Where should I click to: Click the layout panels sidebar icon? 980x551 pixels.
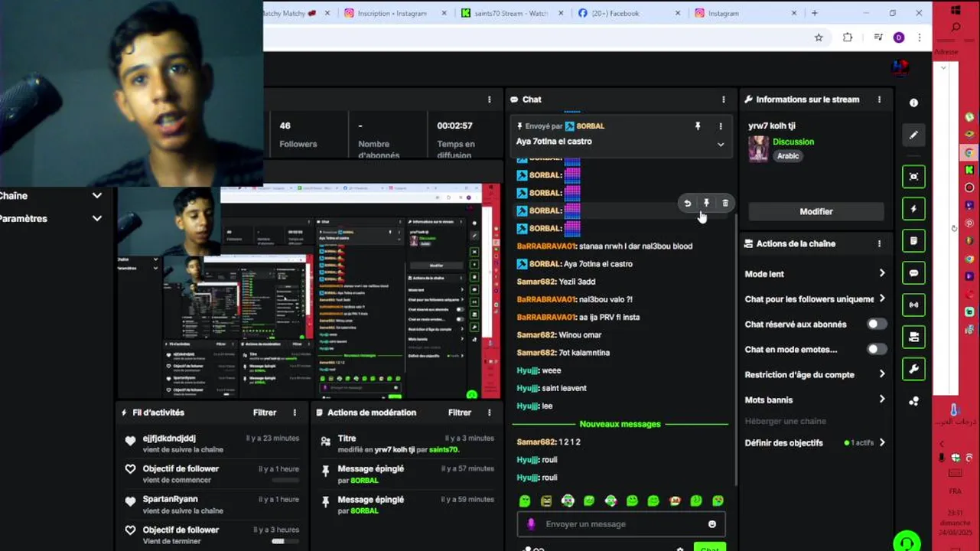point(913,337)
